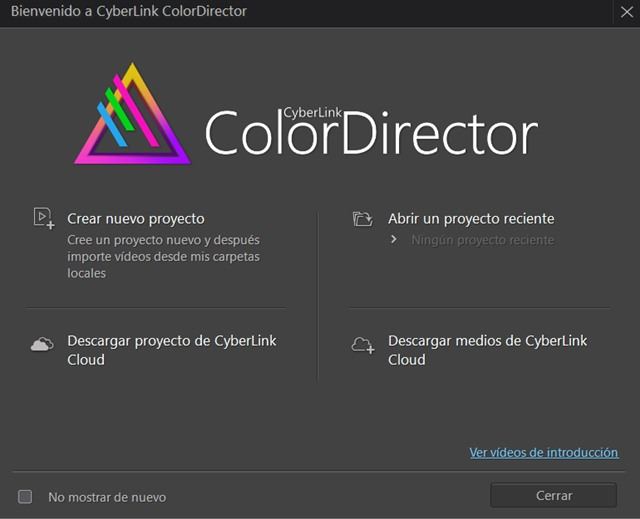The image size is (640, 519).
Task: Click "Ningún proyecto reciente" text
Action: click(482, 240)
